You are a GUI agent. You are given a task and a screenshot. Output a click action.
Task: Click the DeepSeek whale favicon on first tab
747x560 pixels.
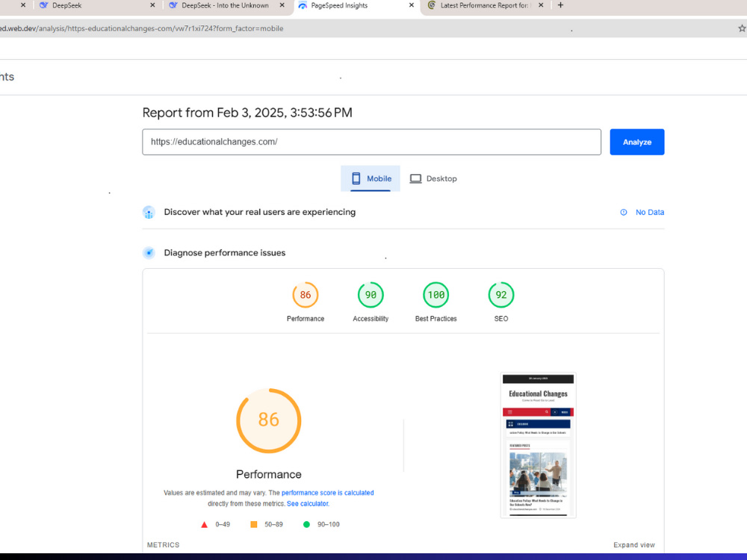44,5
